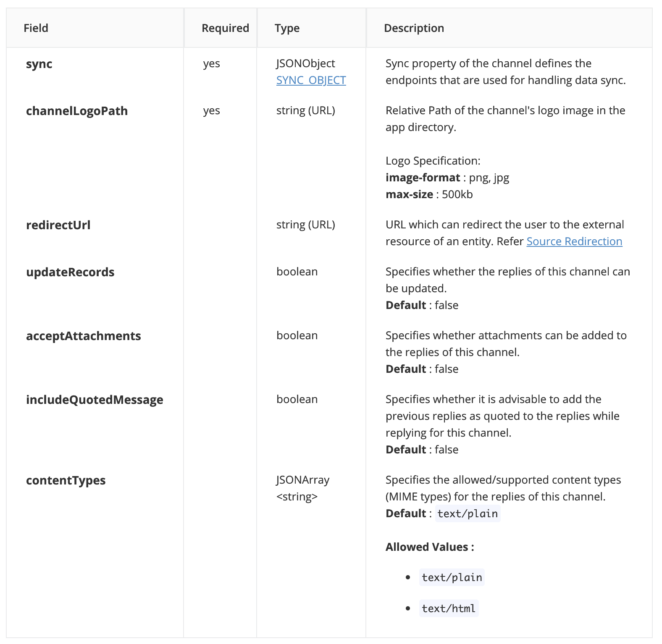Click the JSONArray type for contentTypes
This screenshot has width=662, height=644.
click(x=303, y=480)
